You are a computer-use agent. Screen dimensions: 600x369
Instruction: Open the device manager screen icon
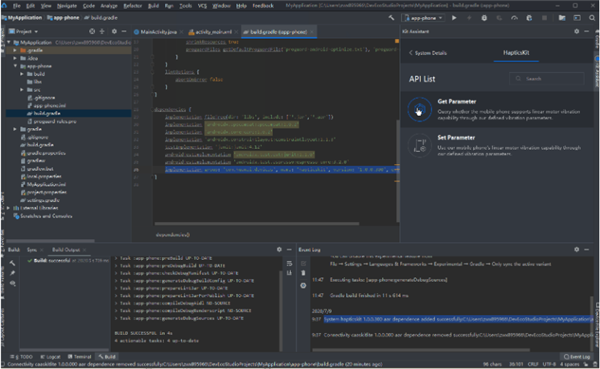pos(577,18)
